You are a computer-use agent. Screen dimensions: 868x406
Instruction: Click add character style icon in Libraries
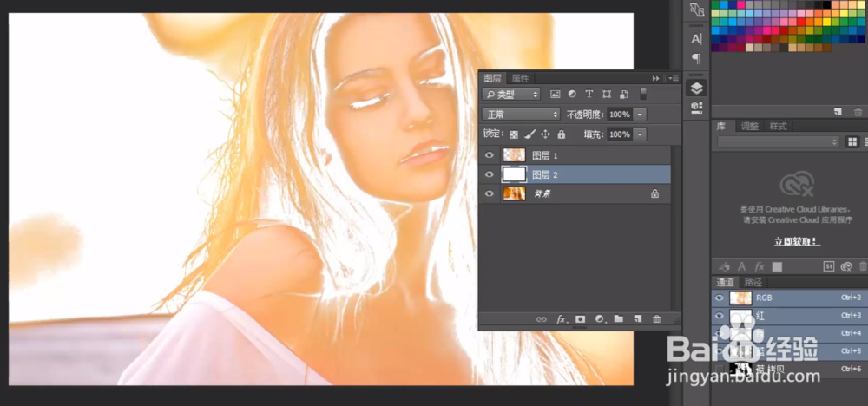coord(742,266)
